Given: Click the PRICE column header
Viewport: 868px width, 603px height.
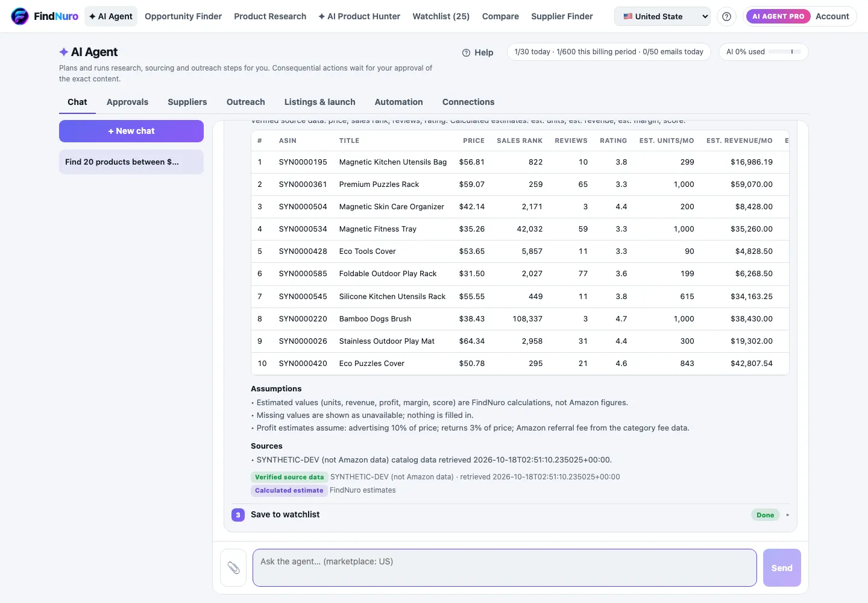Looking at the screenshot, I should (x=474, y=140).
